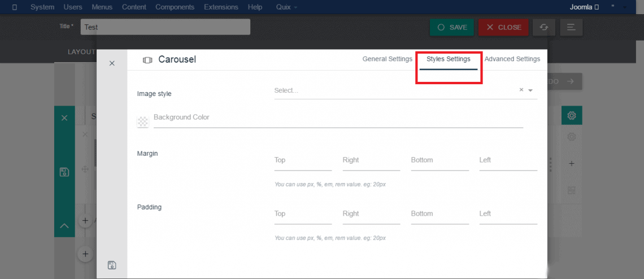Expand the Image style dropdown arrow
Viewport: 644px width, 279px height.
click(530, 90)
